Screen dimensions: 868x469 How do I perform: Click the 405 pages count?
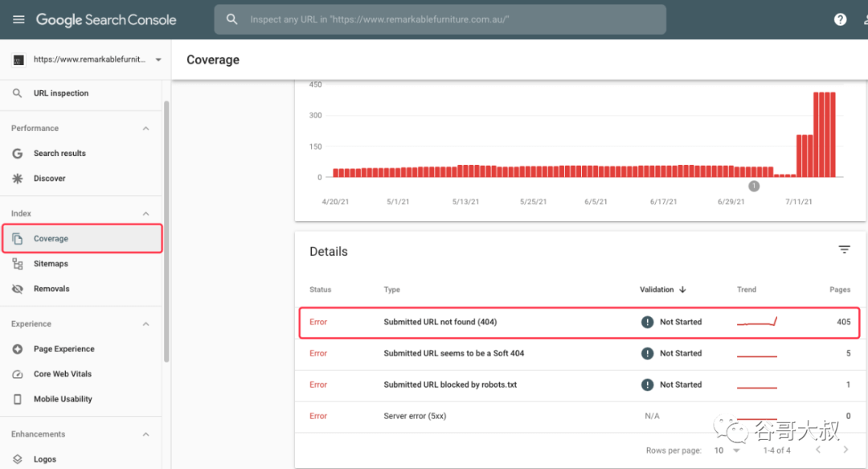844,322
